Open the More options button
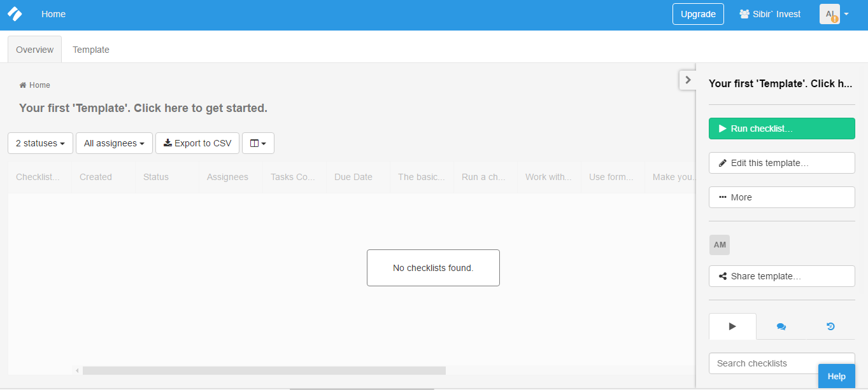 click(782, 197)
